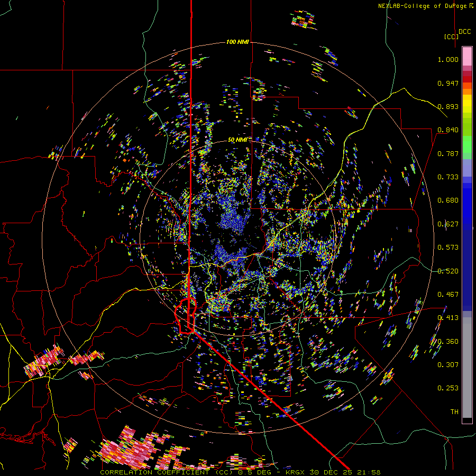The width and height of the screenshot is (476, 476).
Task: Click the 0.573 legend value
Action: coord(448,248)
